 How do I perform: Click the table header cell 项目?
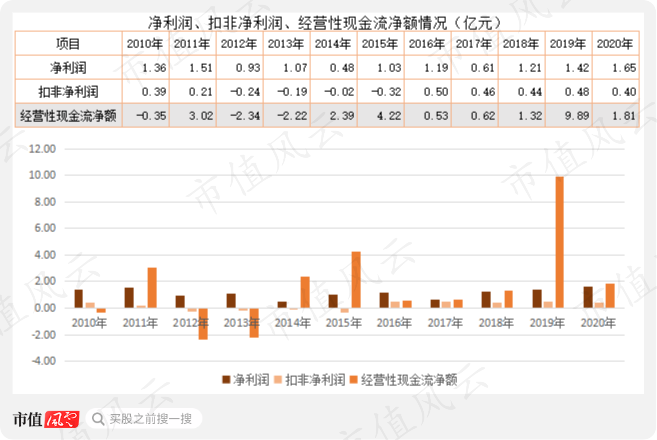68,44
